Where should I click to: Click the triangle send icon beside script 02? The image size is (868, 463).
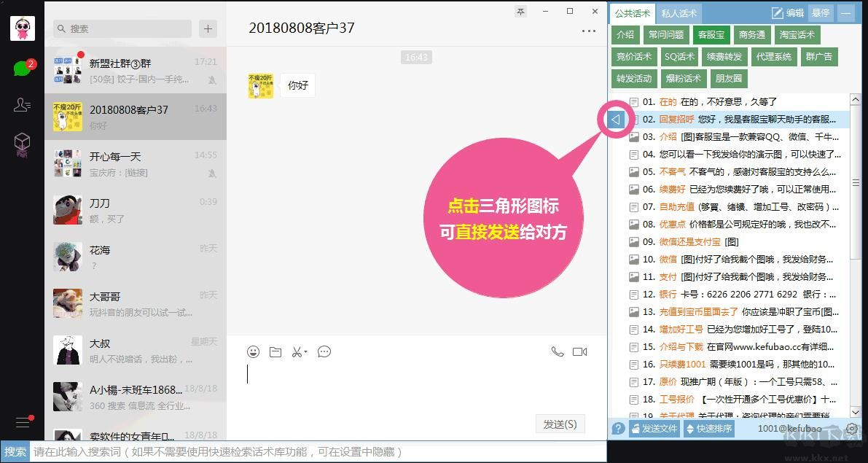617,119
